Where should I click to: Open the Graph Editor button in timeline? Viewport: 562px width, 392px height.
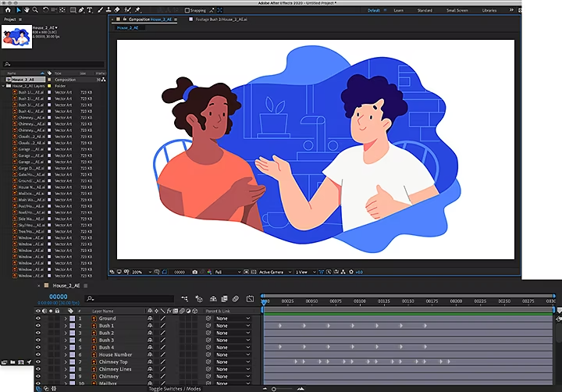[249, 298]
